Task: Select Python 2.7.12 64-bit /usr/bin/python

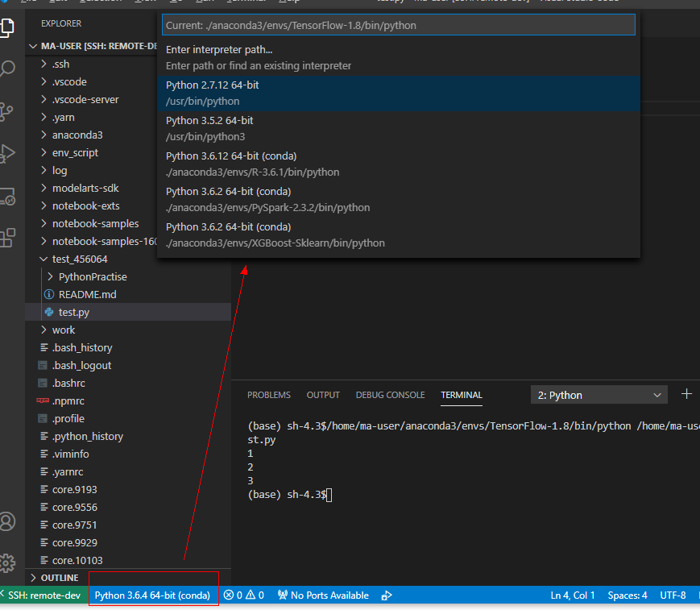Action: click(x=398, y=93)
